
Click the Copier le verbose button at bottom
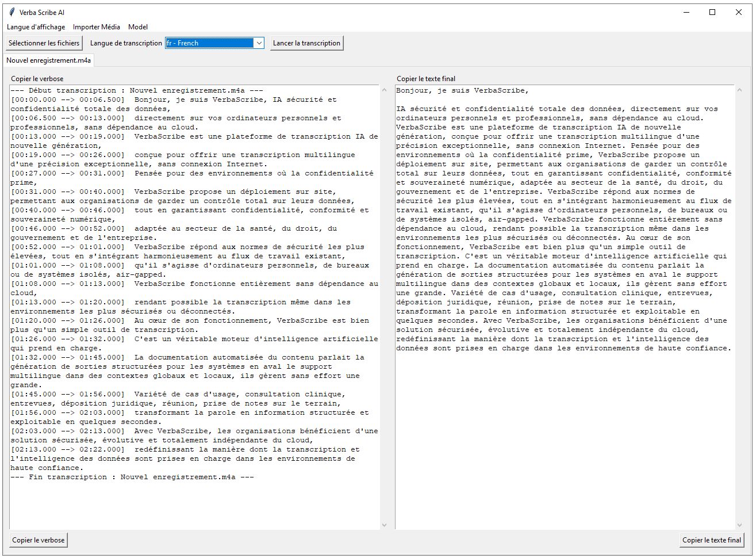tap(39, 540)
